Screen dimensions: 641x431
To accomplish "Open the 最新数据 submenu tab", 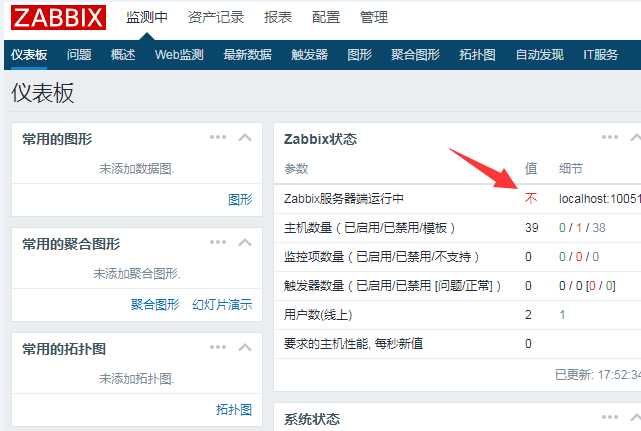I will pos(247,55).
